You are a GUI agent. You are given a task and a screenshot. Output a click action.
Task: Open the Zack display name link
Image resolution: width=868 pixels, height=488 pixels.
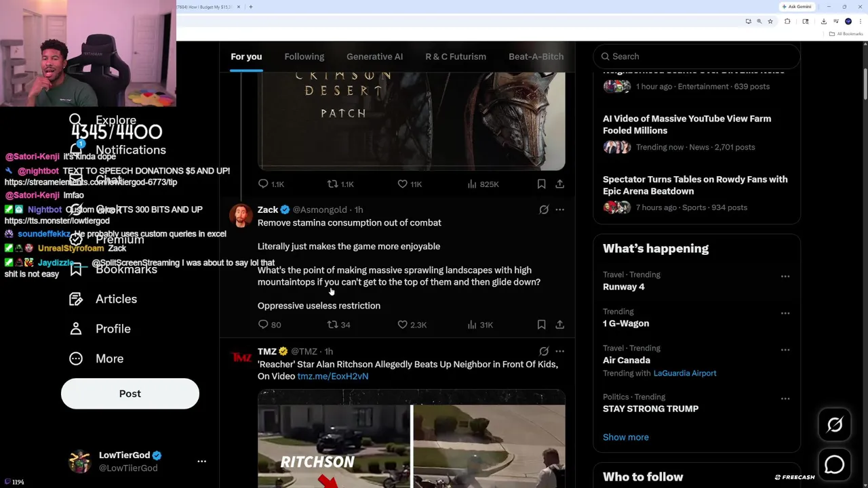(268, 209)
